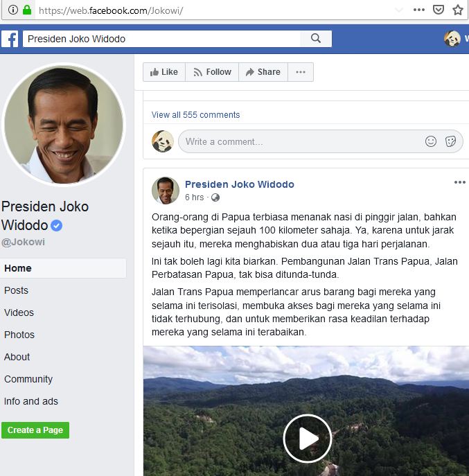
Task: Click the panda avatar beside comment box
Action: coord(163,141)
